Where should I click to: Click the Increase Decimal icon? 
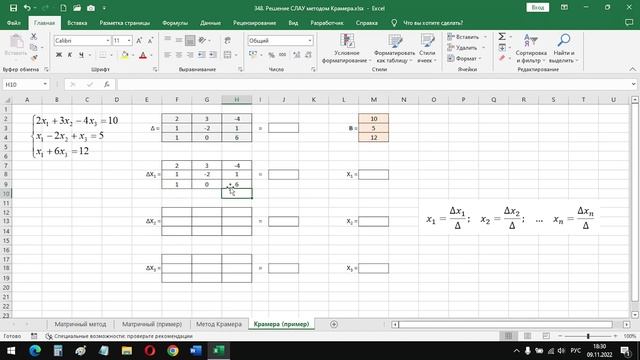pos(297,55)
